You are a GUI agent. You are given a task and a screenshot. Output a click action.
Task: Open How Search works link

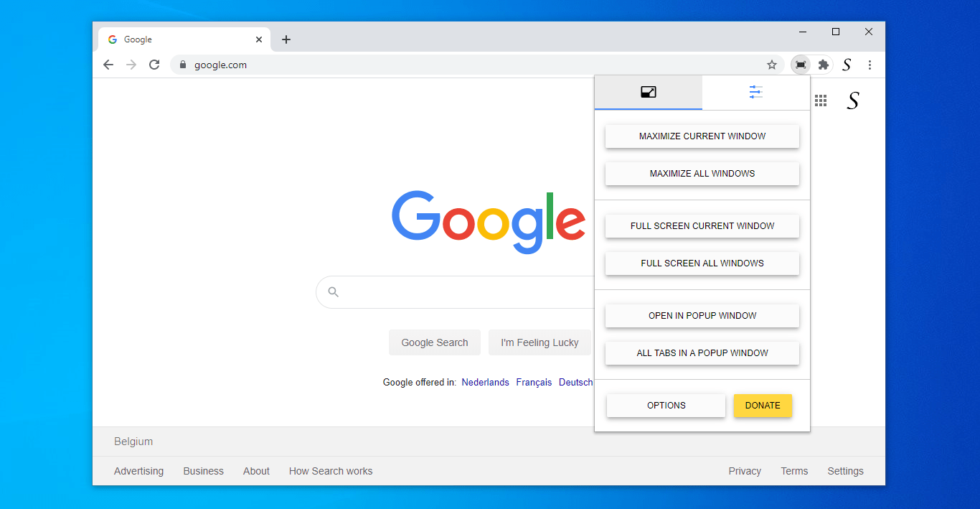pos(331,471)
